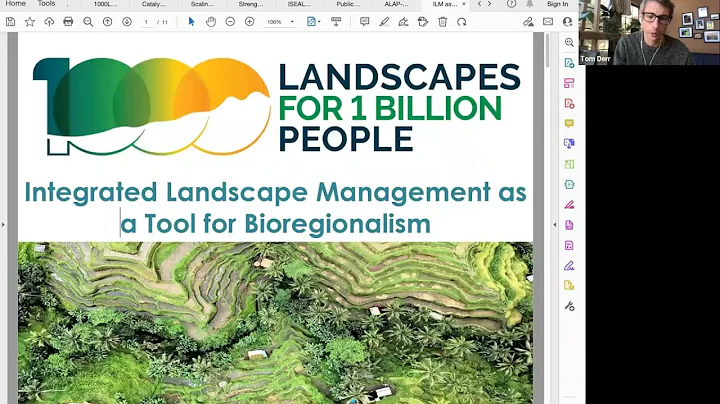Open the purple Prepare Form tool in sidebar

point(569,245)
